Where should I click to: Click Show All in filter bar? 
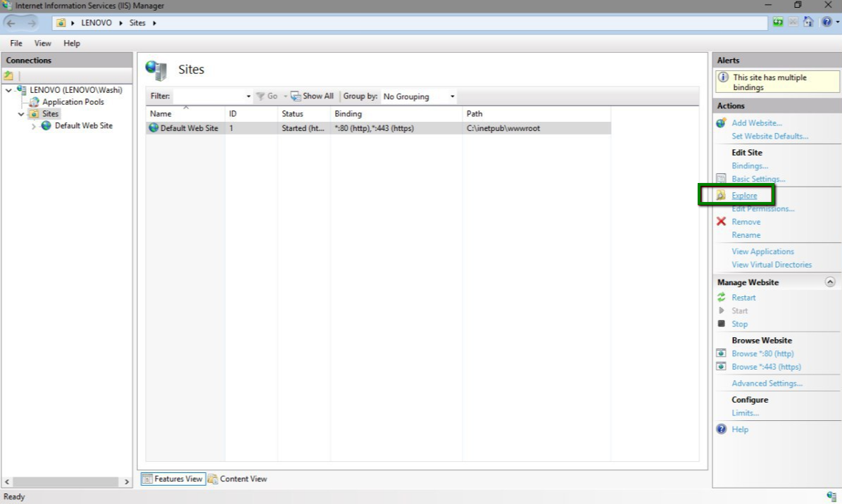(x=312, y=96)
